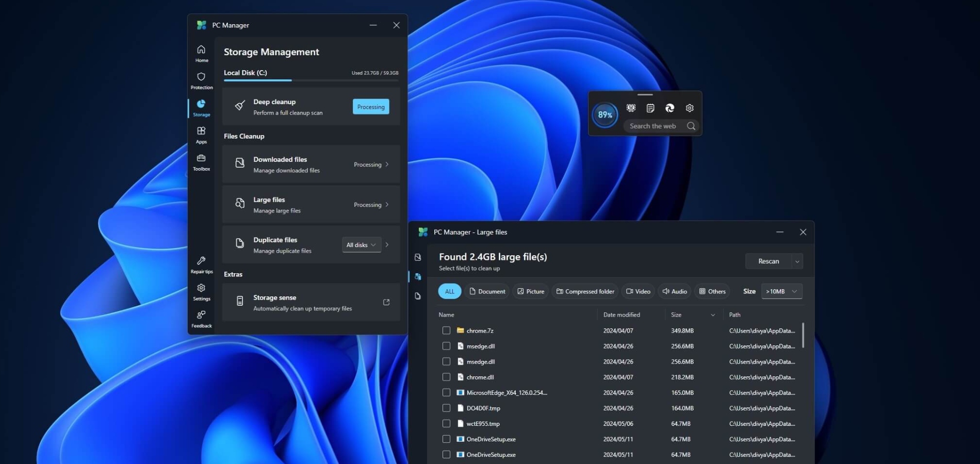Click the Deep cleanup broom icon
Image resolution: width=980 pixels, height=464 pixels.
pyautogui.click(x=240, y=106)
